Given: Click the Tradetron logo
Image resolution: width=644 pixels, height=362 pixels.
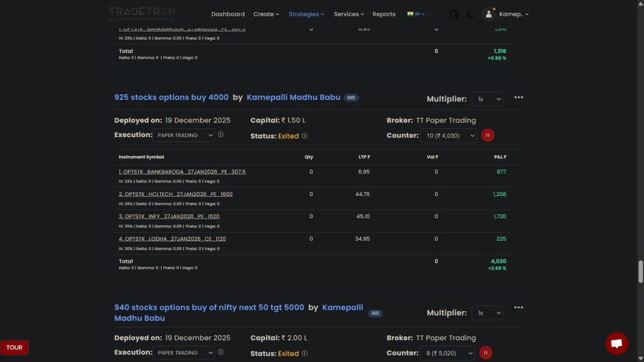Looking at the screenshot, I should coord(142,13).
